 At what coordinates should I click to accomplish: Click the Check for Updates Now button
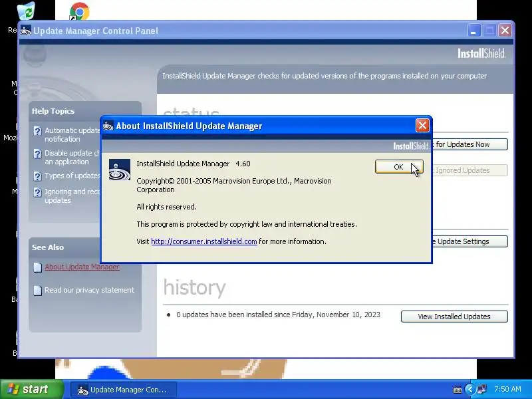(470, 144)
